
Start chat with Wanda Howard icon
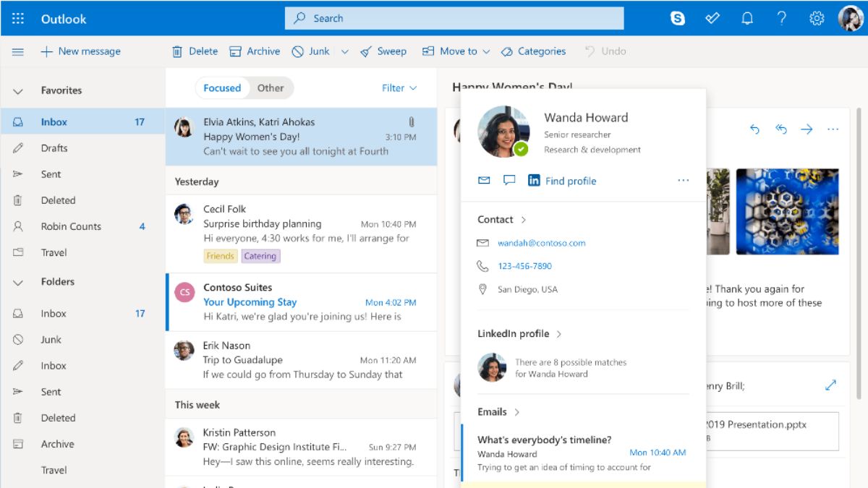click(x=509, y=181)
